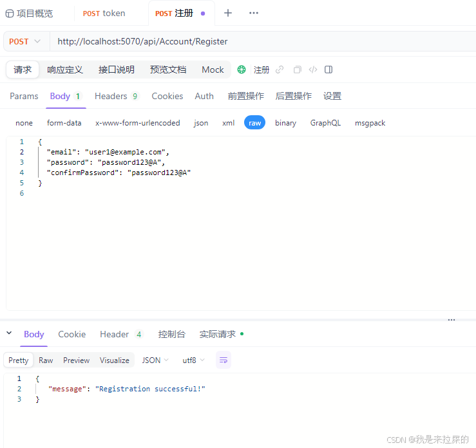Toggle word wrap icon in response
The image size is (476, 448).
[x=224, y=360]
